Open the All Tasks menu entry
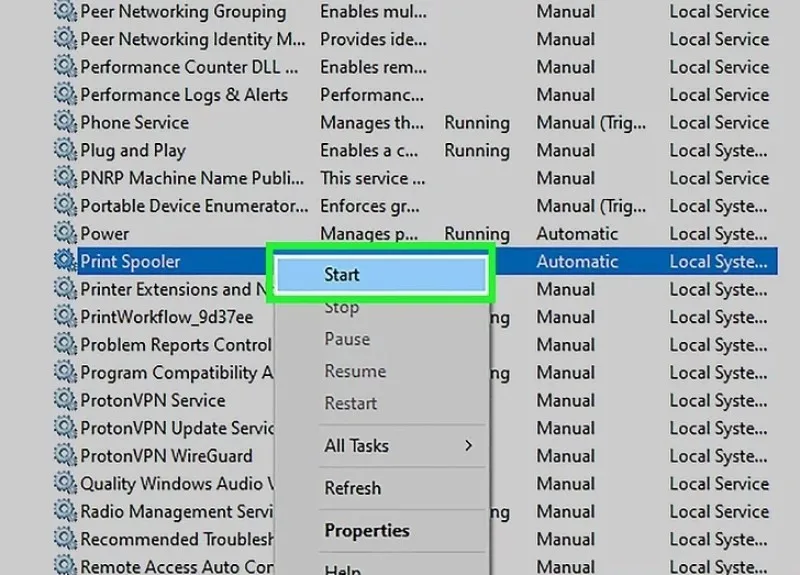Viewport: 800px width, 575px height. [x=357, y=445]
